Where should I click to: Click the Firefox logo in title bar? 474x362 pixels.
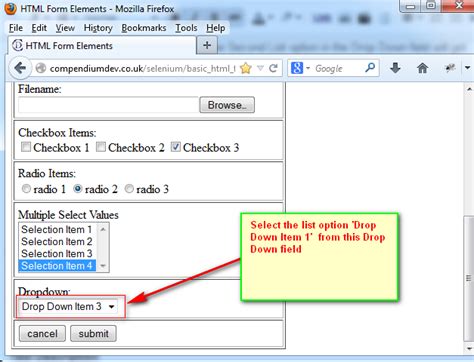11,8
